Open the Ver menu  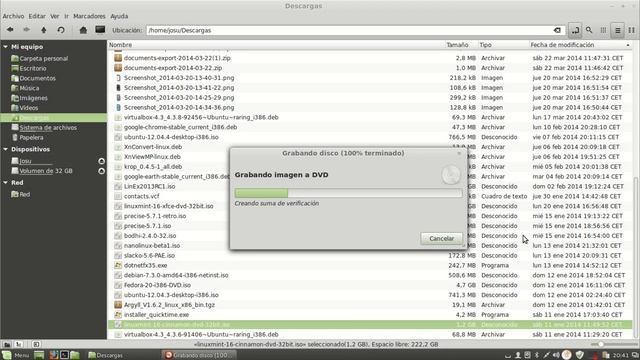[55, 16]
